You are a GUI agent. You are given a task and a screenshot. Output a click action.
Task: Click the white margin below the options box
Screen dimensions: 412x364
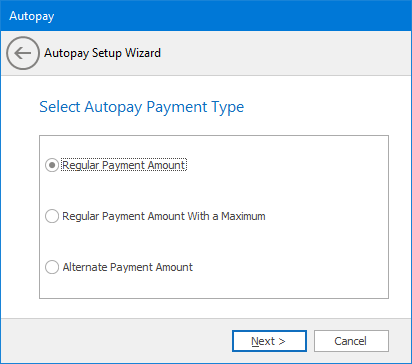(x=213, y=308)
